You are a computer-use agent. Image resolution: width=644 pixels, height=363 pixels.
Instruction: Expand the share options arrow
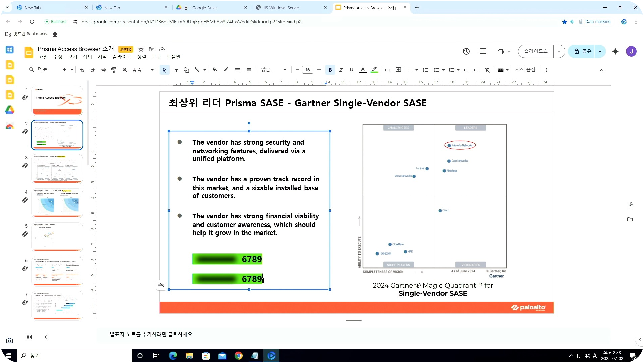tap(600, 51)
